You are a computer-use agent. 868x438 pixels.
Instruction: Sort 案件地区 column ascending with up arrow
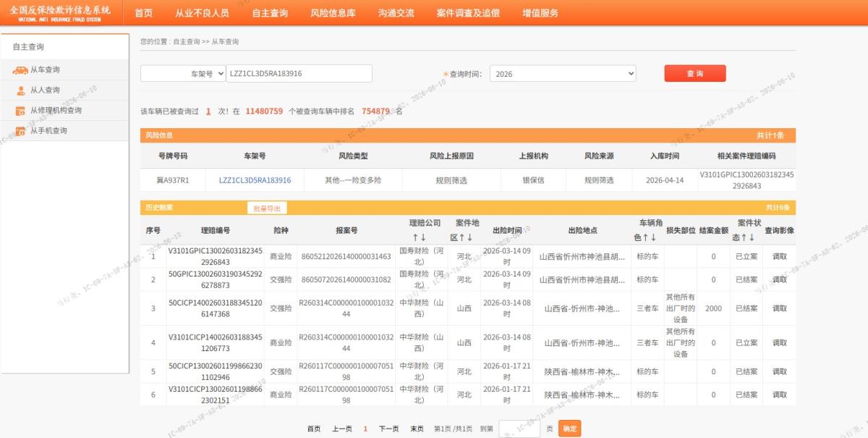(x=462, y=237)
